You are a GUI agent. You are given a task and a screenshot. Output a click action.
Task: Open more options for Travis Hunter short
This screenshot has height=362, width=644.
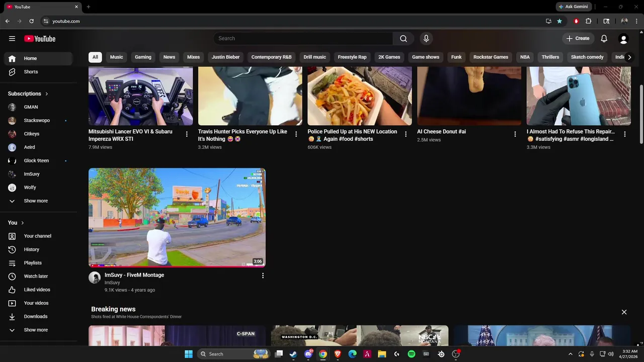[296, 134]
